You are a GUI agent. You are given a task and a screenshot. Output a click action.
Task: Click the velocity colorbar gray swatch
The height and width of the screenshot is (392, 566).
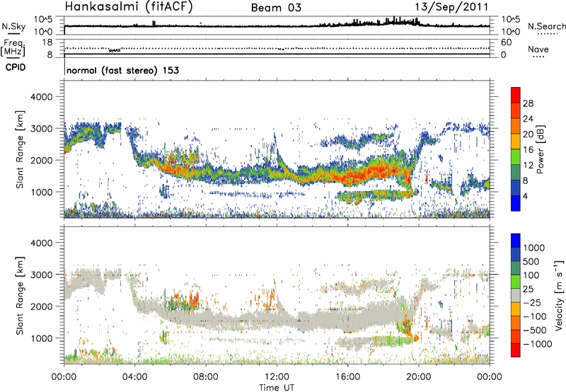coord(516,296)
